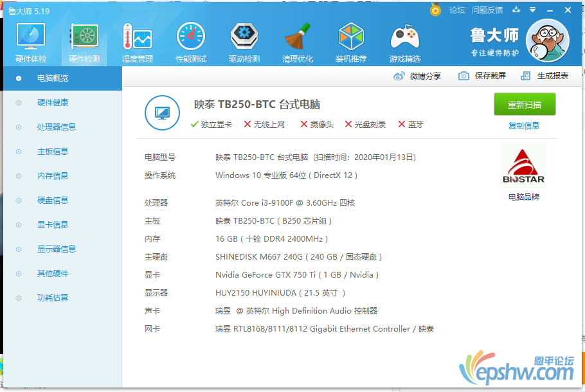Image resolution: width=585 pixels, height=392 pixels.
Task: Click the 映泰 TB250-BTC 台式电脑 title
Action: 257,105
